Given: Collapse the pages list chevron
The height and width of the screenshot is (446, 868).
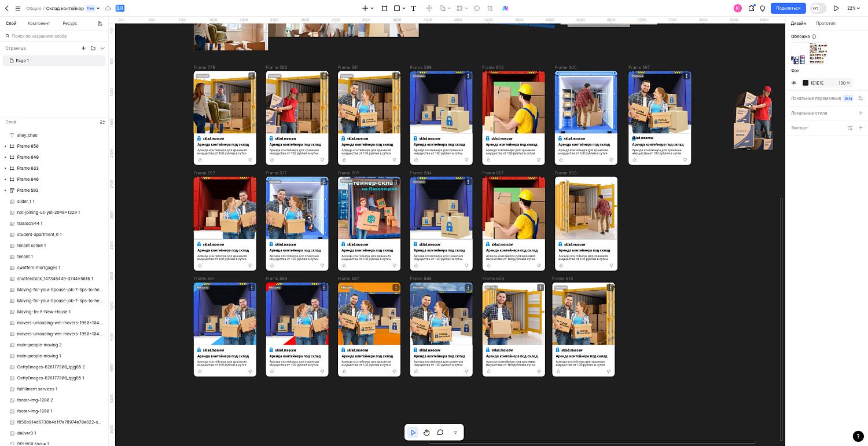Looking at the screenshot, I should (102, 48).
